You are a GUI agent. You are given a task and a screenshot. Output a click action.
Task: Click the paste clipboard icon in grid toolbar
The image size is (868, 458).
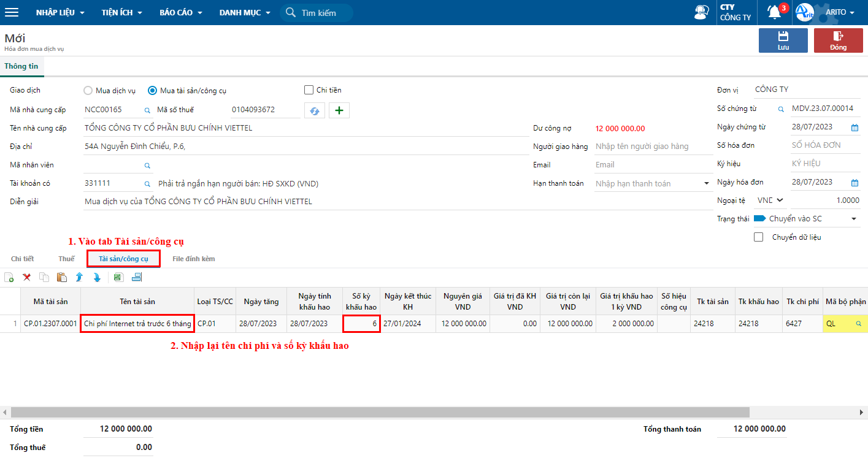(61, 277)
